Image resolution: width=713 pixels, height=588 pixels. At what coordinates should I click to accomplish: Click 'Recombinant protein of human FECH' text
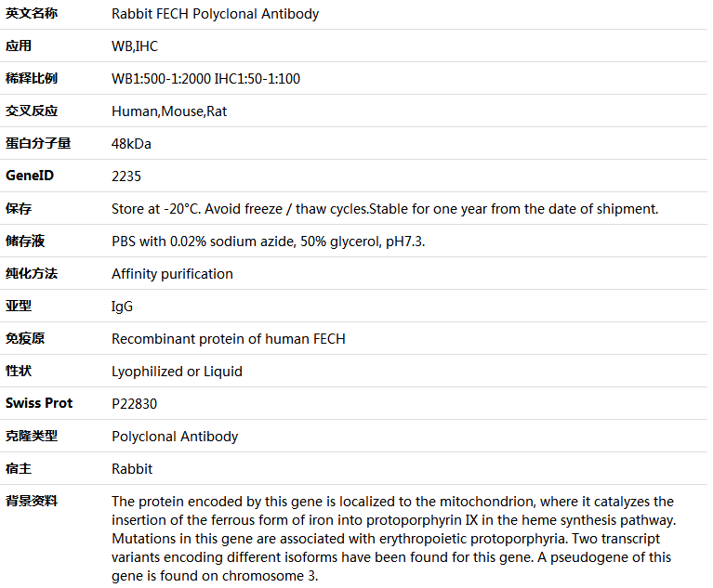pos(228,339)
